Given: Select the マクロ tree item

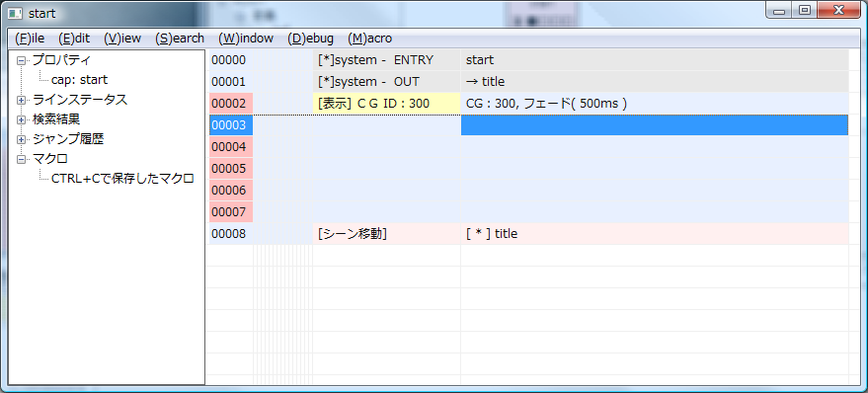Looking at the screenshot, I should coord(50,159).
